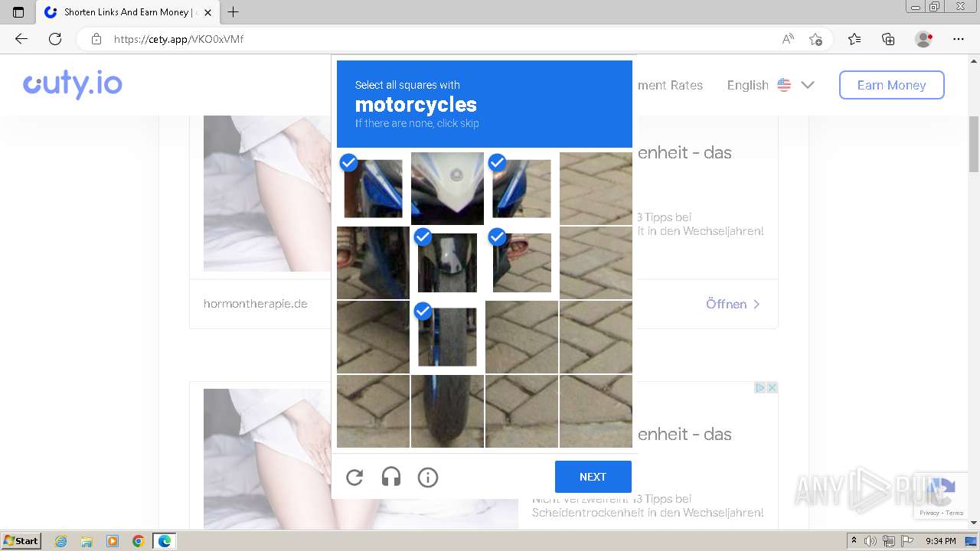
Task: Click the Action Center flag tray icon
Action: click(906, 541)
